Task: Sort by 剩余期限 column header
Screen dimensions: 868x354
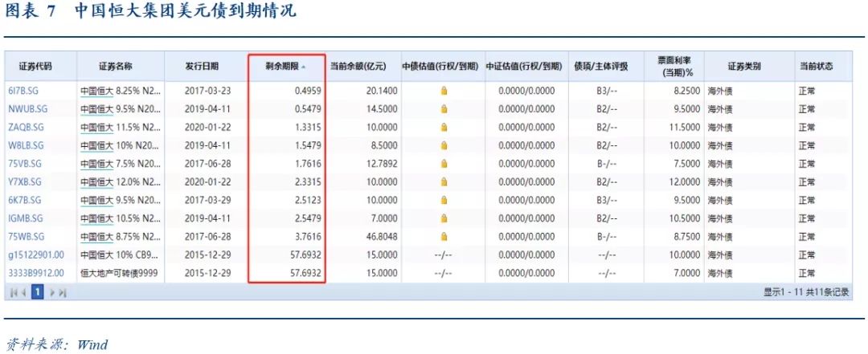Action: 285,67
